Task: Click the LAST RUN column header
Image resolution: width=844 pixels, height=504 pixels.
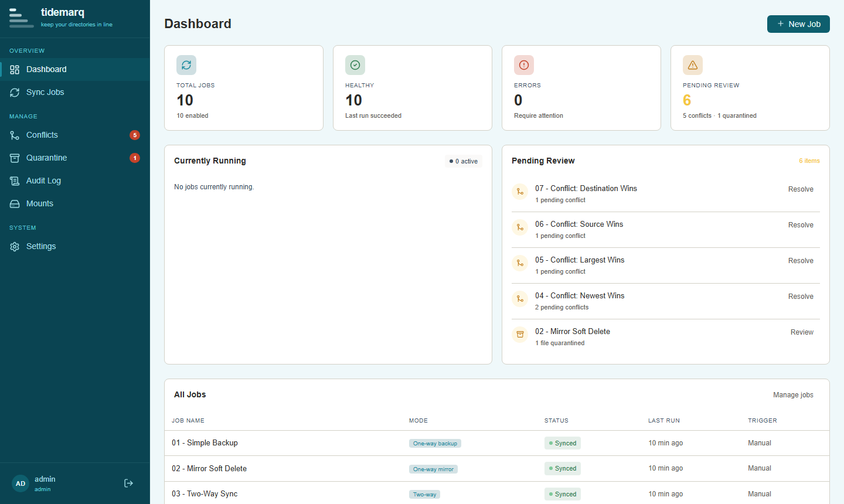Action: 664,421
